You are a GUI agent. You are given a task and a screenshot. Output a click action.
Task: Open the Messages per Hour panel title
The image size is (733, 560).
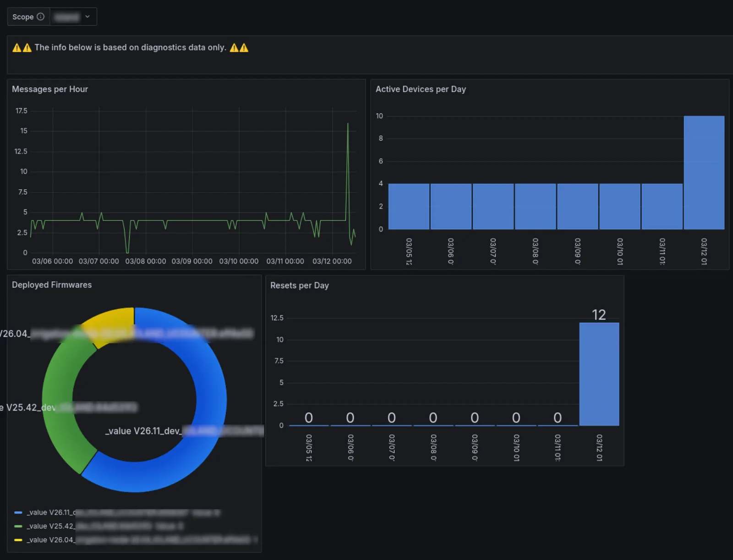point(50,89)
